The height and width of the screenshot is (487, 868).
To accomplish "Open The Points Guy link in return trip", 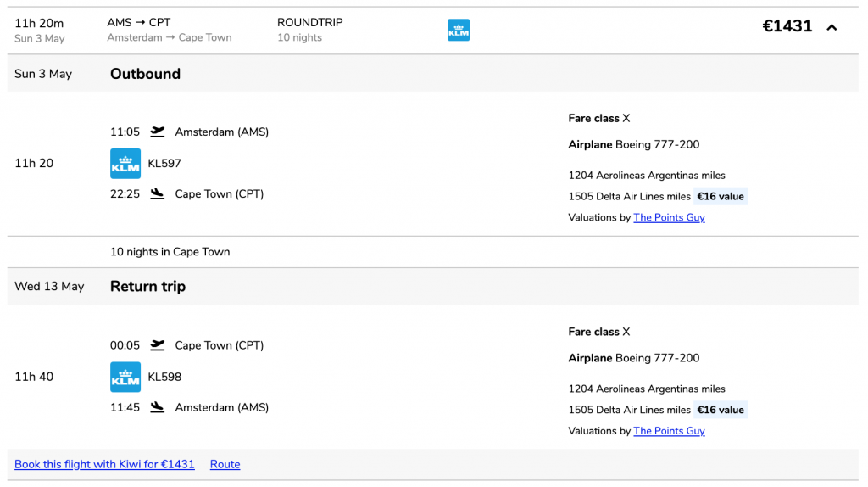I will 669,430.
